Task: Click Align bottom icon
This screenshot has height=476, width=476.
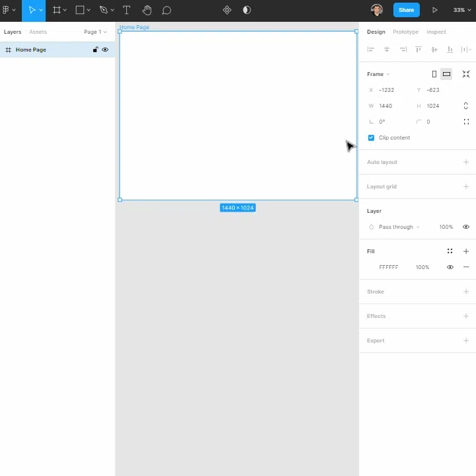Action: pos(450,49)
